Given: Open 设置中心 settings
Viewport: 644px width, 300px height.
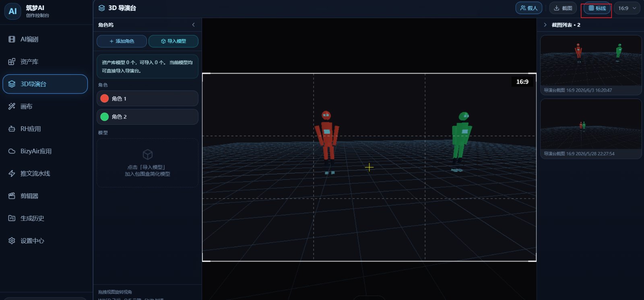Looking at the screenshot, I should point(45,241).
